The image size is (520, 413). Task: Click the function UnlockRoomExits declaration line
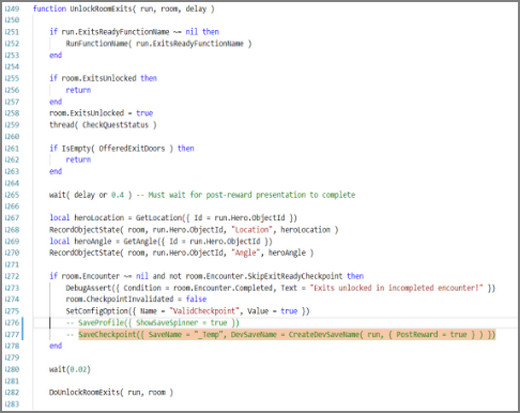pyautogui.click(x=124, y=9)
